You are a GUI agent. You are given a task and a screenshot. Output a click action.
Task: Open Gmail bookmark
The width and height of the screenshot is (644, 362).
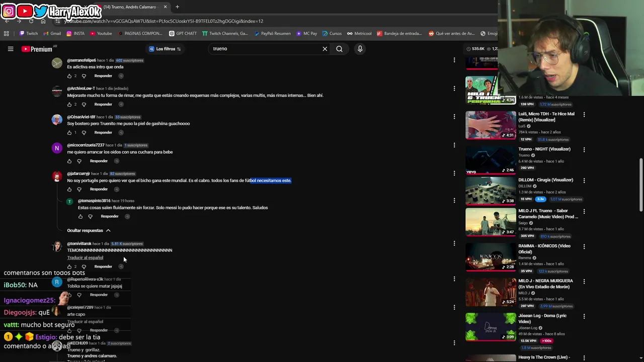pos(52,34)
